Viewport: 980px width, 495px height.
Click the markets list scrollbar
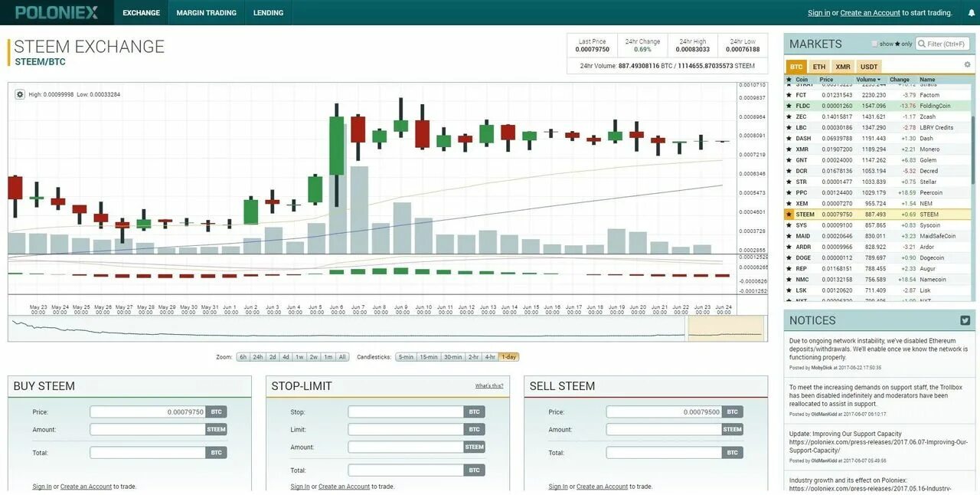pyautogui.click(x=973, y=149)
